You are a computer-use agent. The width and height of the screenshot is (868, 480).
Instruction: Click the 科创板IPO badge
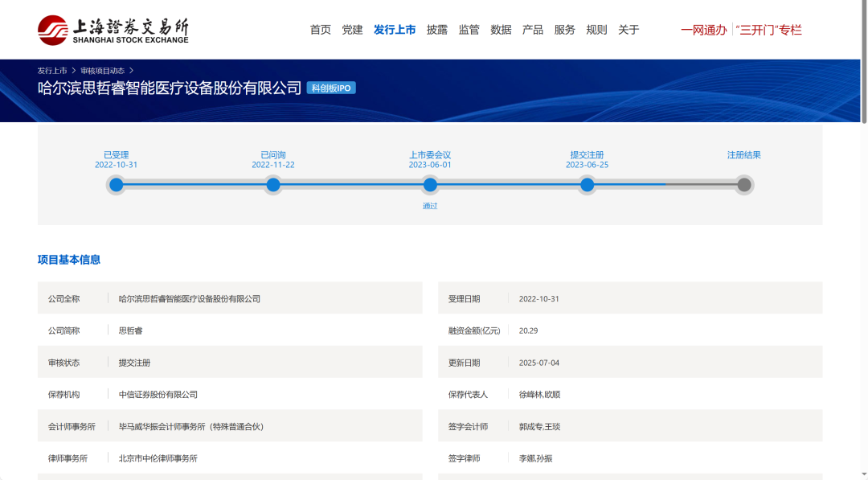(x=331, y=88)
